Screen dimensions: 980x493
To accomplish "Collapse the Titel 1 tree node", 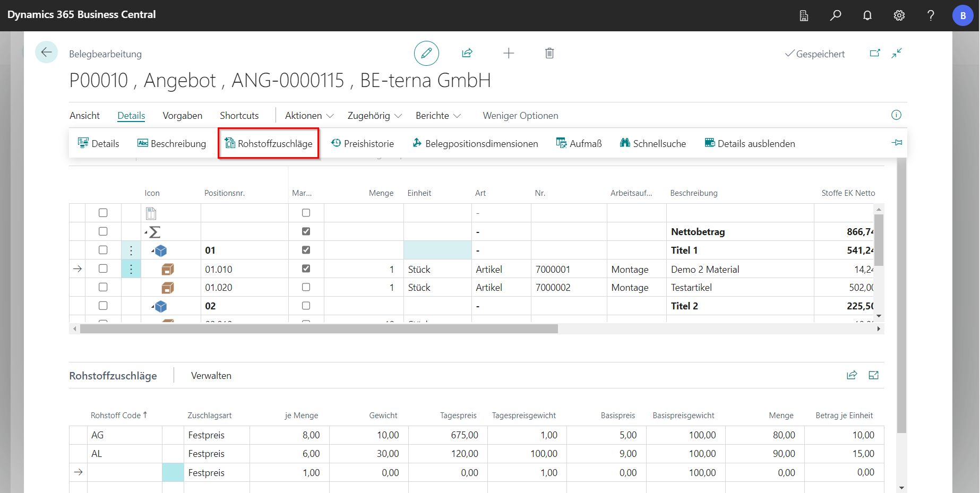I will [153, 250].
